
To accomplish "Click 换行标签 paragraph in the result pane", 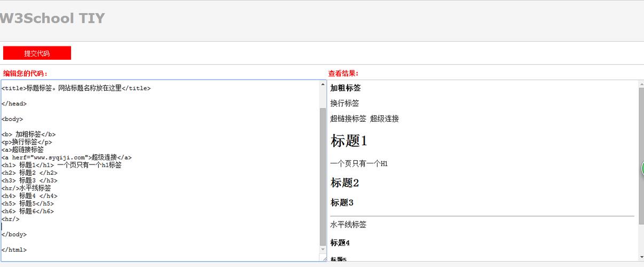I will point(345,103).
